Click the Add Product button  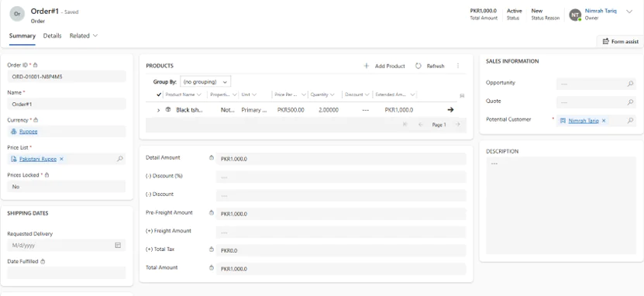pos(384,66)
